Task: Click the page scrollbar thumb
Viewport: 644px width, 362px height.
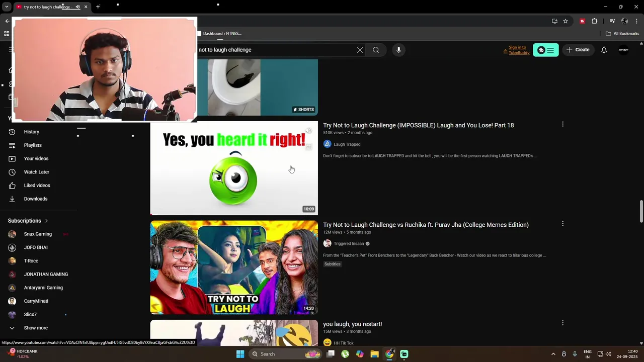Action: 641,211
